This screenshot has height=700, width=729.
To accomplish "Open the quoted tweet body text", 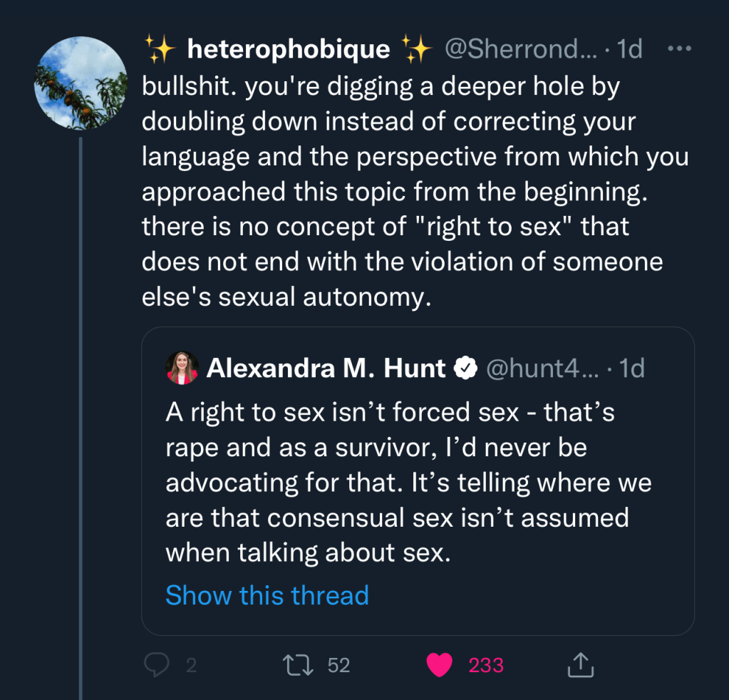I will pyautogui.click(x=408, y=483).
